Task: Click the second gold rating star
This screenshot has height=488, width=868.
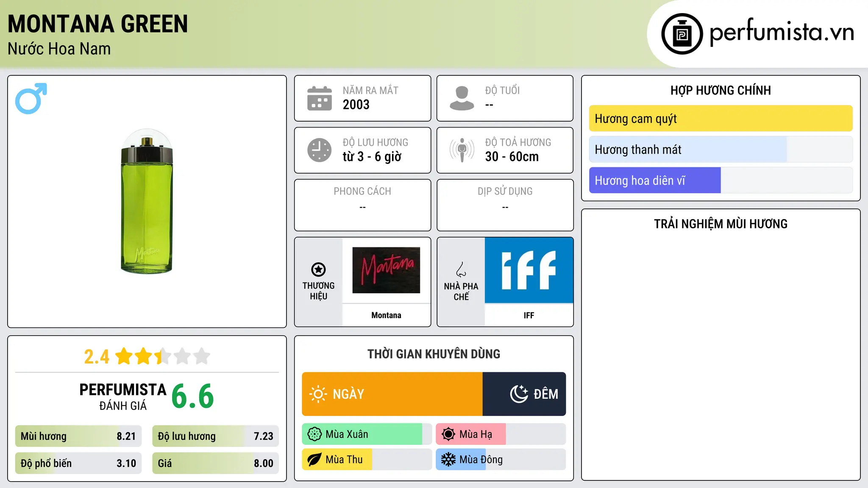Action: [x=143, y=356]
